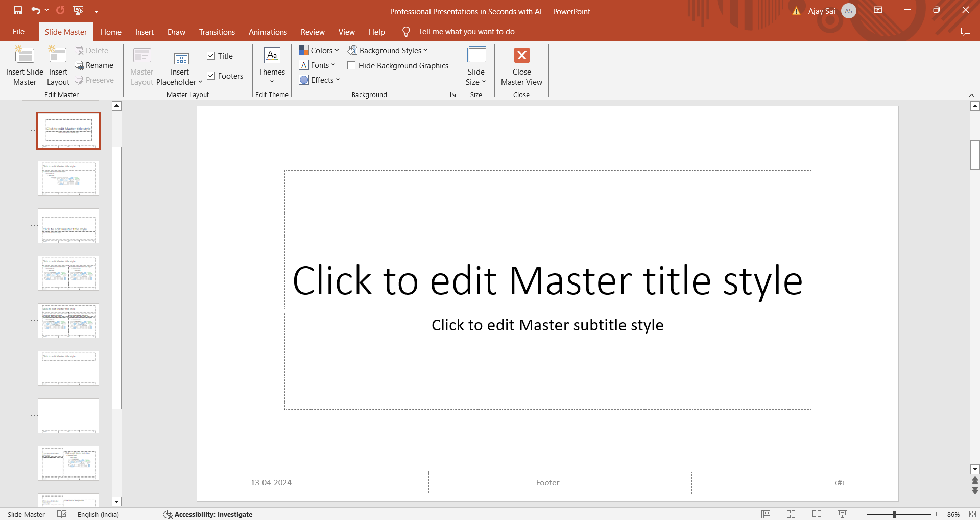The height and width of the screenshot is (520, 980).
Task: Enable Hide Background Graphics
Action: 351,65
